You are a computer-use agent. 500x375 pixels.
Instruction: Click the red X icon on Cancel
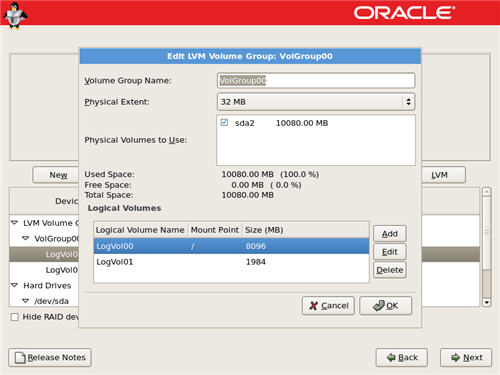pos(313,305)
